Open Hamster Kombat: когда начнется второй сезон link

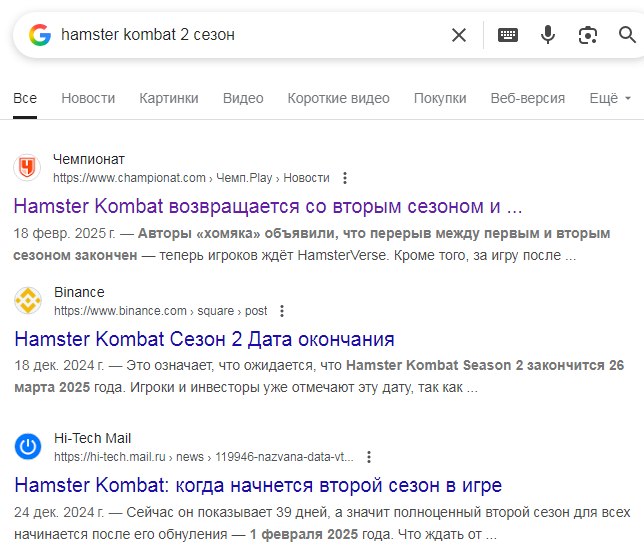click(x=258, y=485)
